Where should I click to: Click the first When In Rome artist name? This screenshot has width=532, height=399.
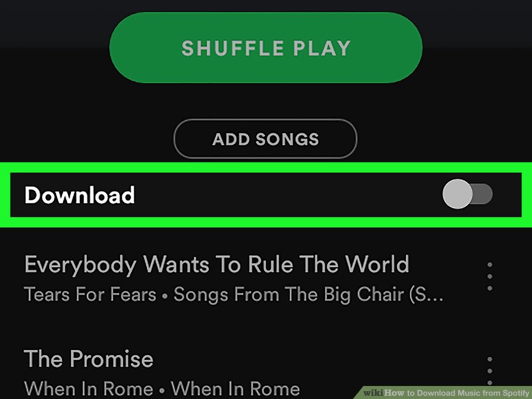coord(89,388)
